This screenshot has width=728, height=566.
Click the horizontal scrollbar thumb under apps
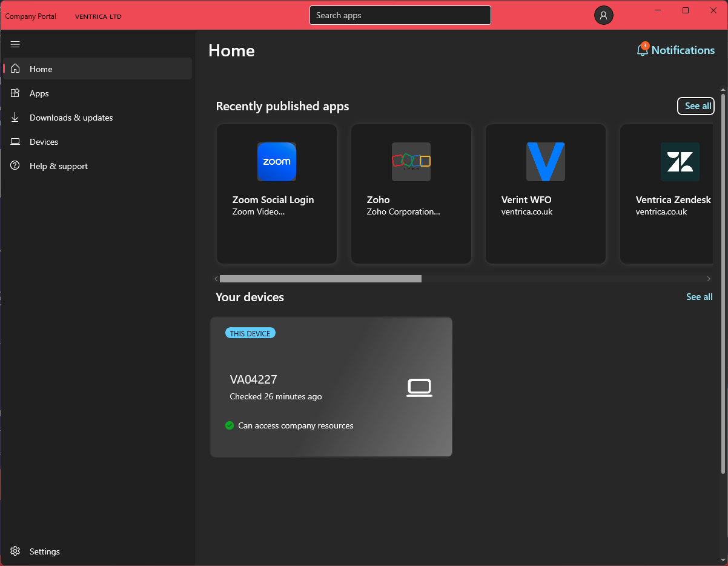tap(320, 279)
